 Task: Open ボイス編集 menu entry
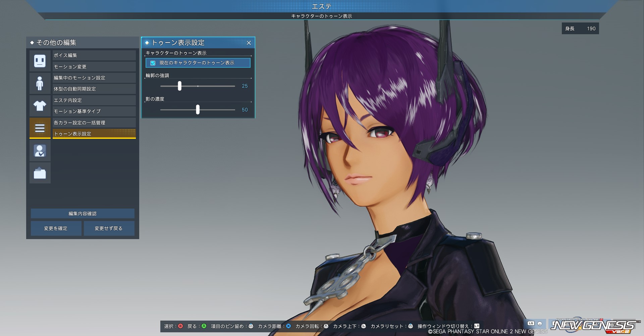94,55
